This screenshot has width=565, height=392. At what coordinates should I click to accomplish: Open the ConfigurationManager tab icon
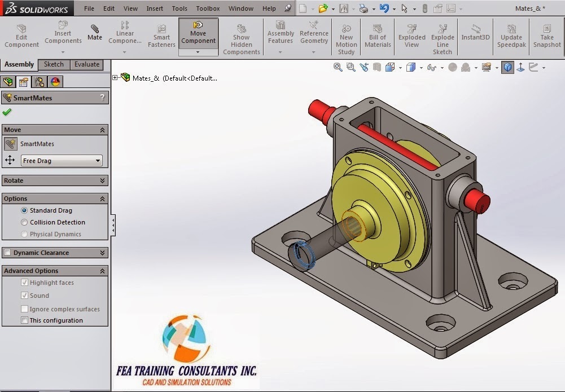(40, 82)
